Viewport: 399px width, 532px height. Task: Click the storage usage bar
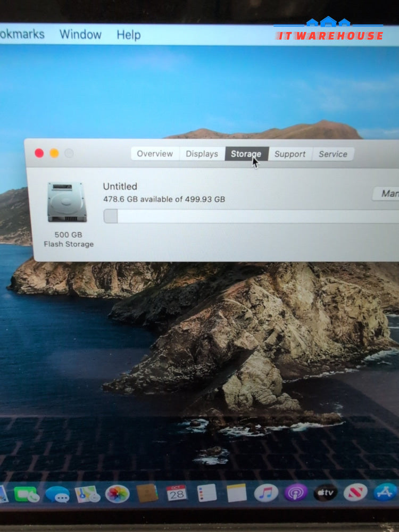tap(251, 216)
